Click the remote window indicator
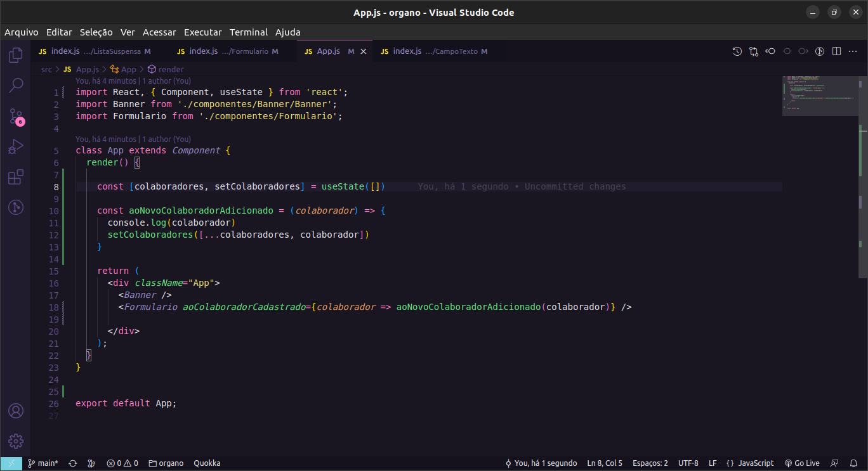 click(x=11, y=463)
